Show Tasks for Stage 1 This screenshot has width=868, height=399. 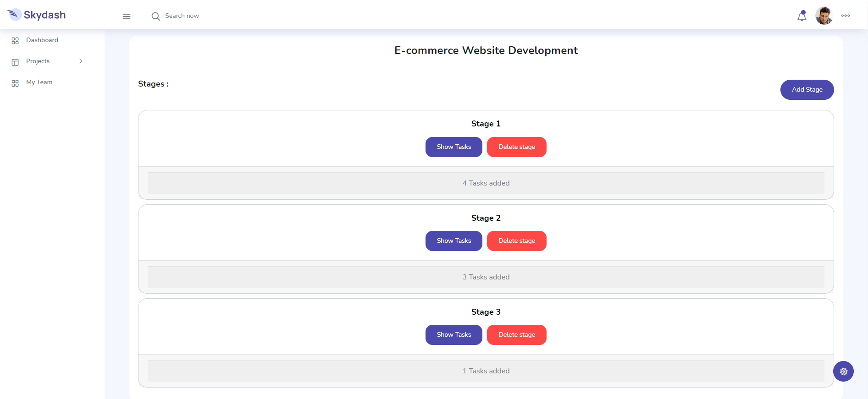point(453,147)
